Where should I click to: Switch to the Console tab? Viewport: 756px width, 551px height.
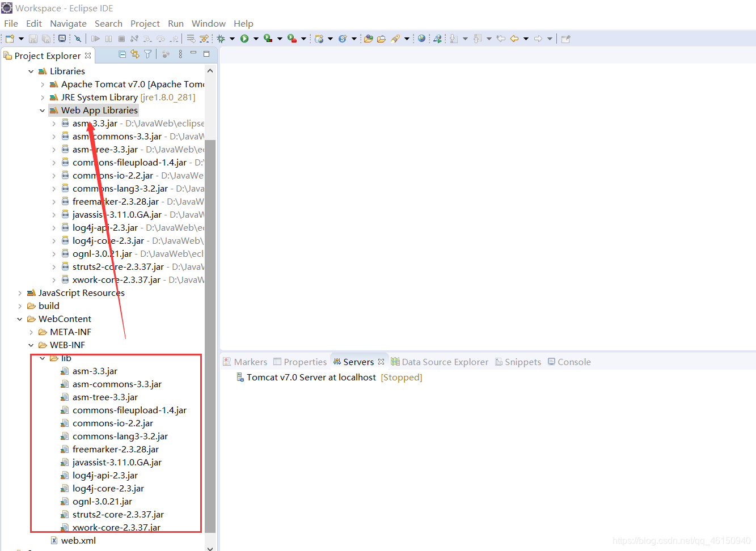569,362
